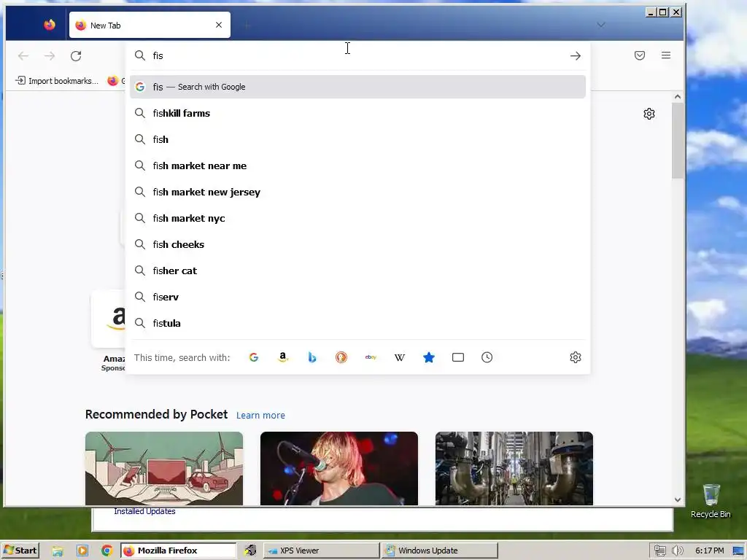Click the back navigation arrow

23,55
